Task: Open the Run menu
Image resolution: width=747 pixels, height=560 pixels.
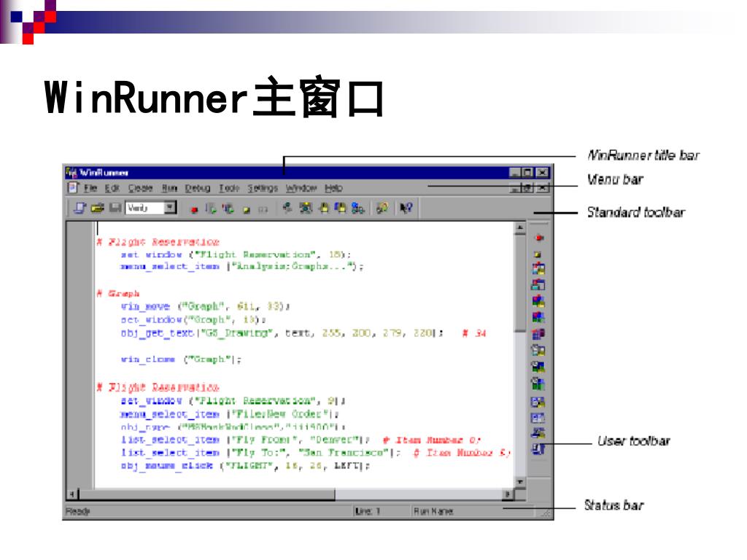Action: [169, 188]
